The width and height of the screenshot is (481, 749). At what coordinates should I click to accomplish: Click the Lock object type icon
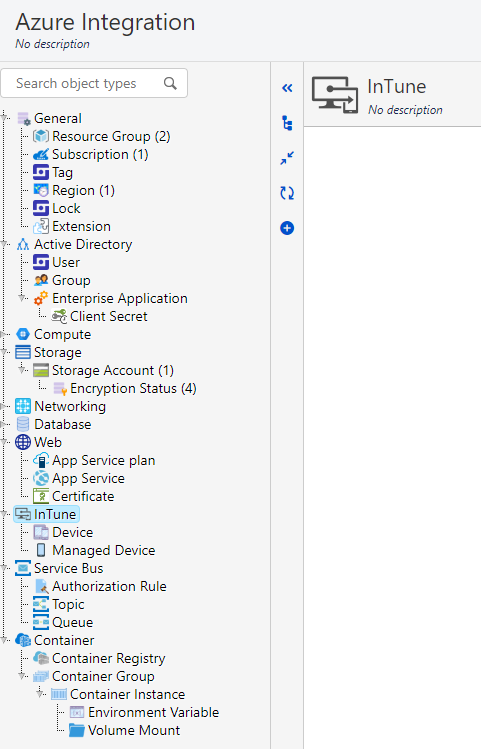point(41,208)
